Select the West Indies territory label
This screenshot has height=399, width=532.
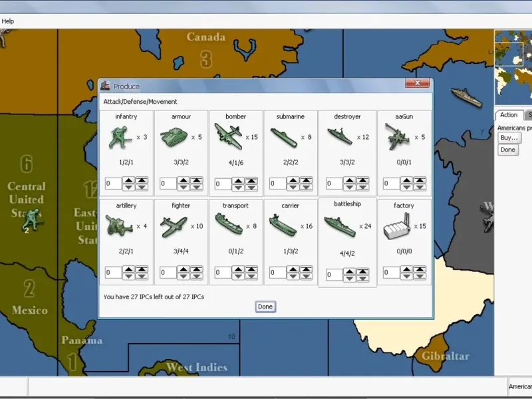pyautogui.click(x=197, y=367)
